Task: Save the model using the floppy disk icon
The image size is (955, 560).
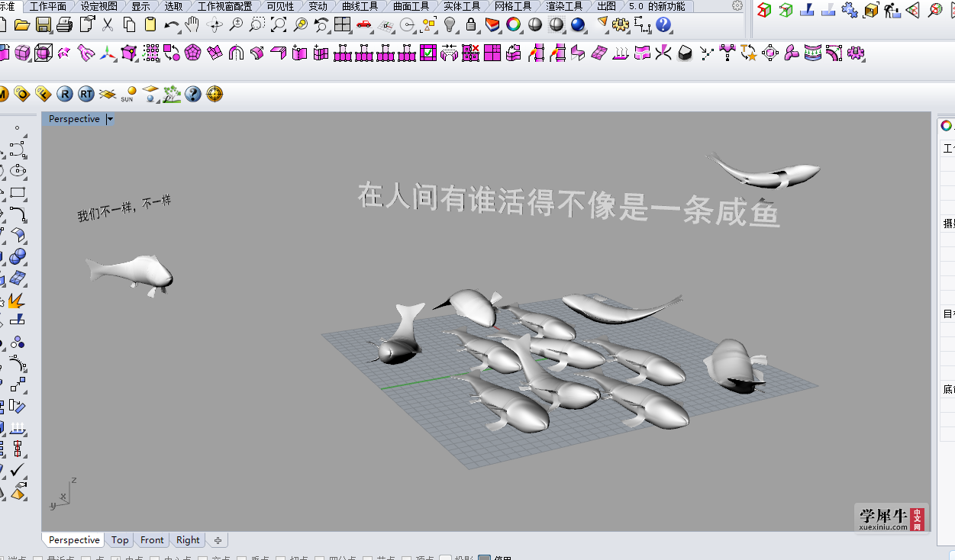Action: pyautogui.click(x=44, y=24)
